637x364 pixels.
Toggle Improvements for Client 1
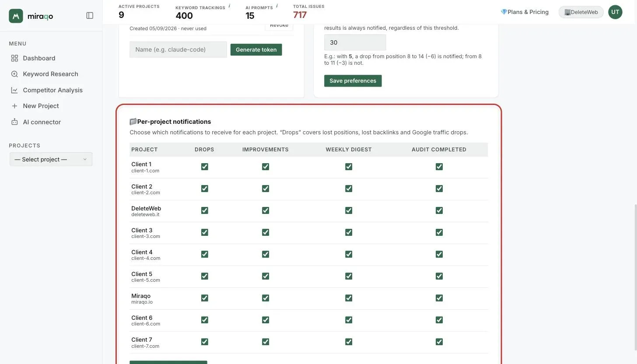266,167
